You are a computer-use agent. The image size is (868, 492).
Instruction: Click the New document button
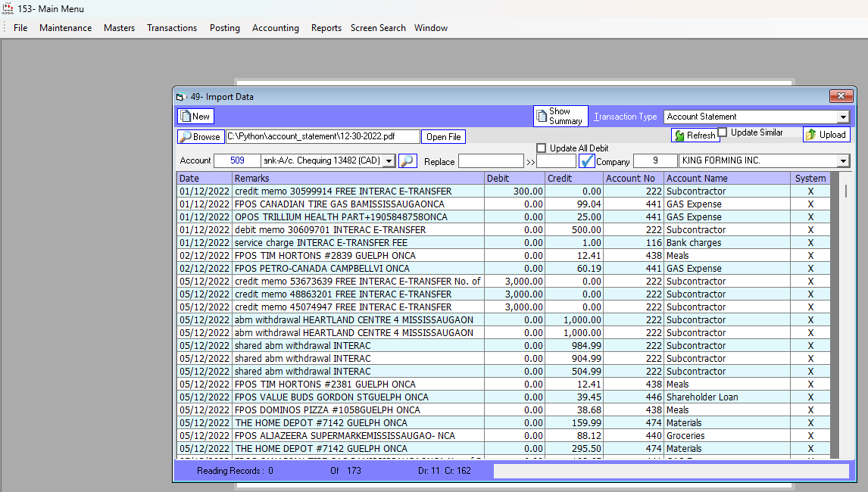(195, 117)
